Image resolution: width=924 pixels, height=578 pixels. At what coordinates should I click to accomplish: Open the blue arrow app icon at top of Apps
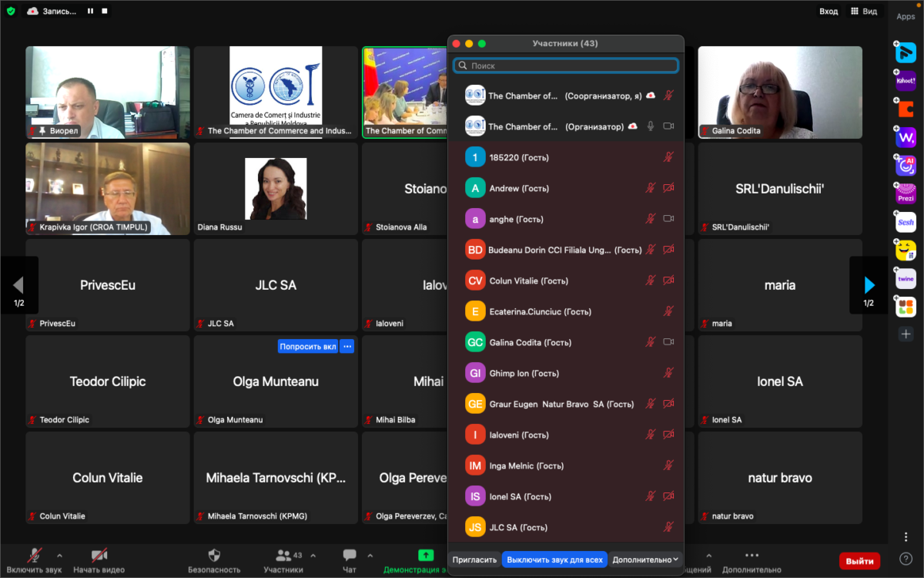point(906,52)
